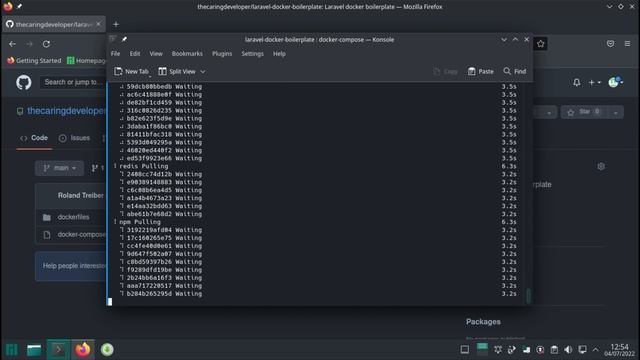Open the green download app in taskbar
This screenshot has width=640, height=360.
tap(107, 350)
